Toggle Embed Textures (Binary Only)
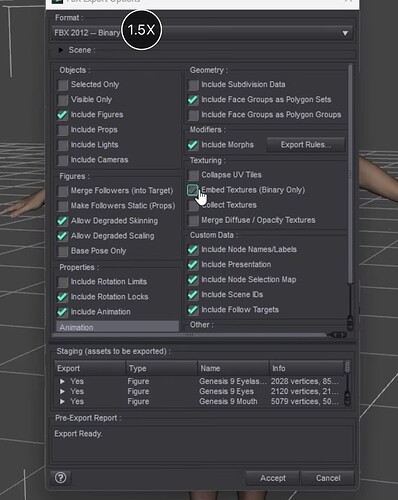The height and width of the screenshot is (500, 398). (193, 190)
